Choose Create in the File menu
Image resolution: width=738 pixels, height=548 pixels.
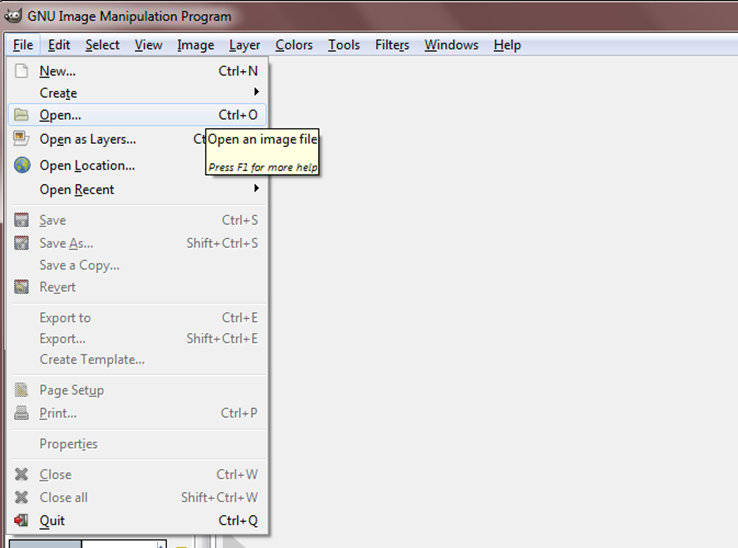click(x=137, y=93)
